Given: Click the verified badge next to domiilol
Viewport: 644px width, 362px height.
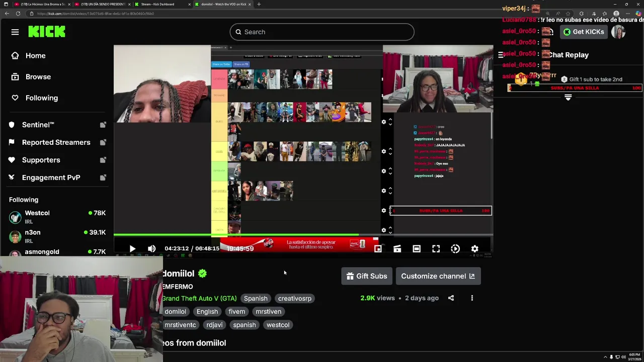Looking at the screenshot, I should coord(202,274).
